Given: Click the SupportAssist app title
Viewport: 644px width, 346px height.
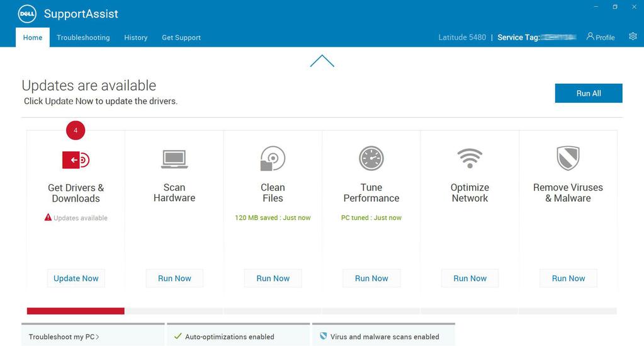Looking at the screenshot, I should coord(81,14).
